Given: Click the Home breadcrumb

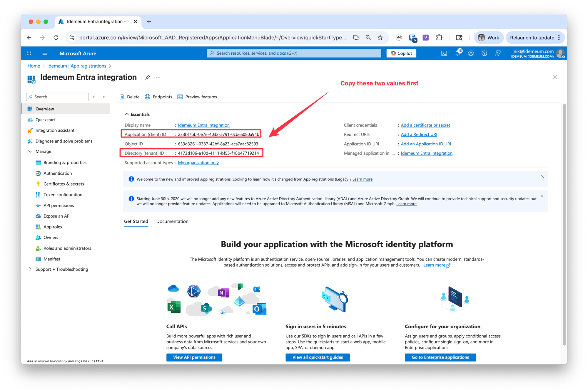Looking at the screenshot, I should tap(34, 66).
